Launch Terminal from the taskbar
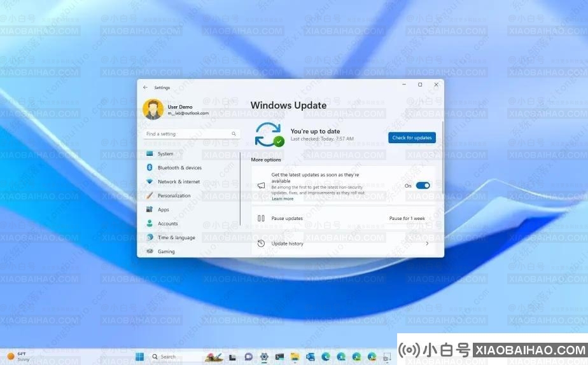Viewport: 588px width, 365px height. (279, 357)
